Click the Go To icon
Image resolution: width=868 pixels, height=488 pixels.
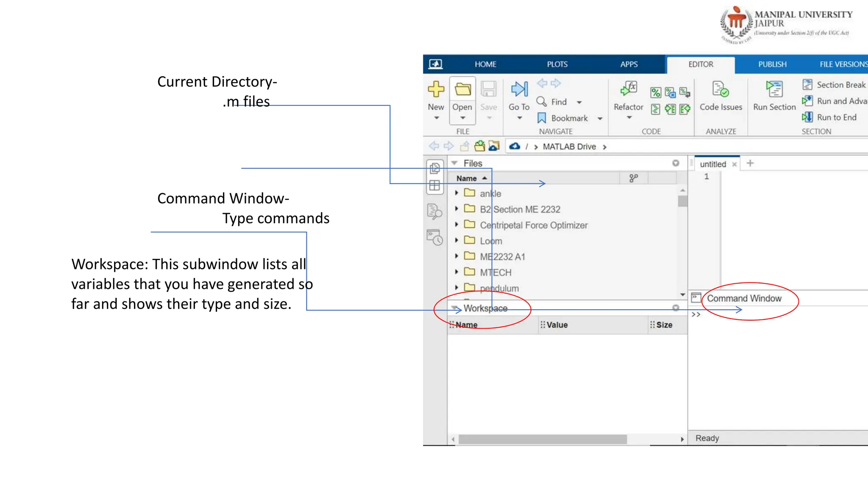tap(519, 89)
